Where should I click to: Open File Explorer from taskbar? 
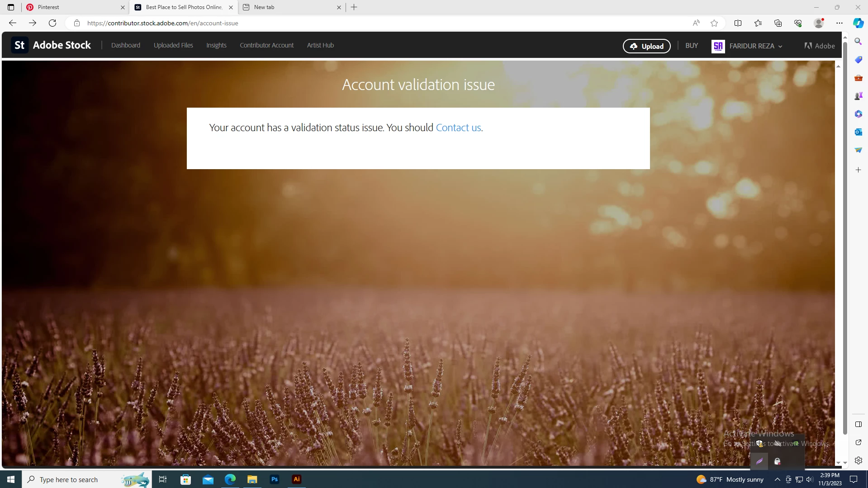coord(252,479)
